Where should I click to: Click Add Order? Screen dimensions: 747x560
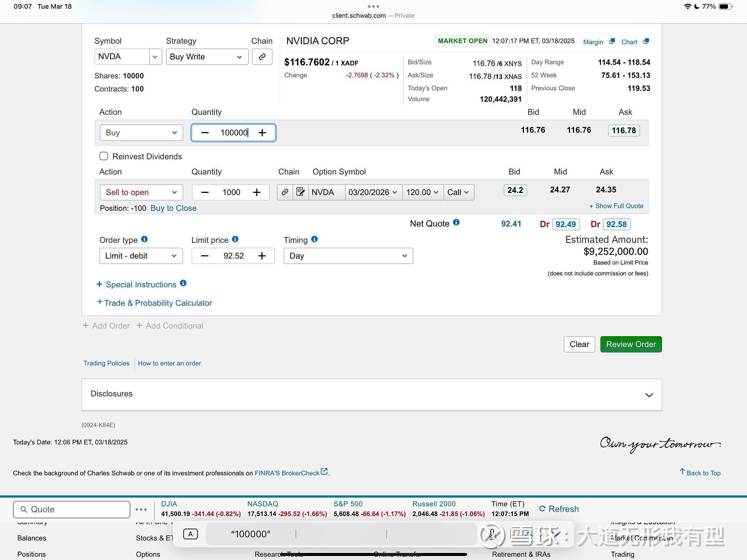(107, 326)
